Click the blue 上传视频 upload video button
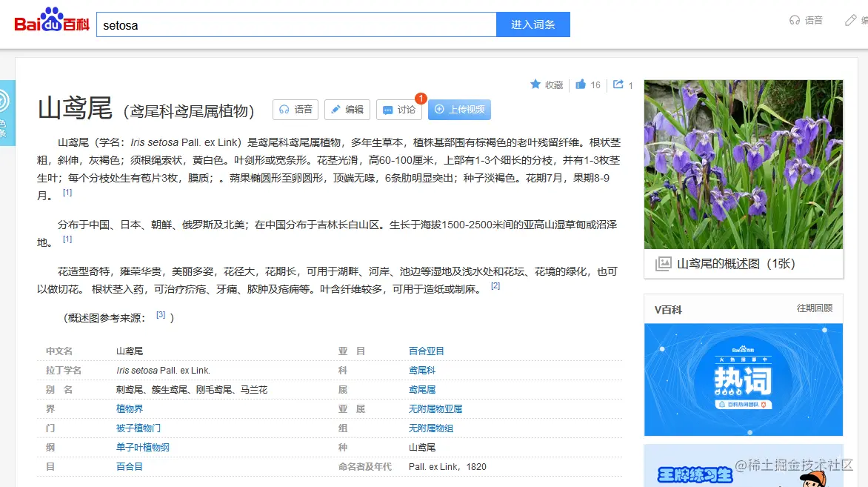The image size is (868, 487). click(461, 109)
